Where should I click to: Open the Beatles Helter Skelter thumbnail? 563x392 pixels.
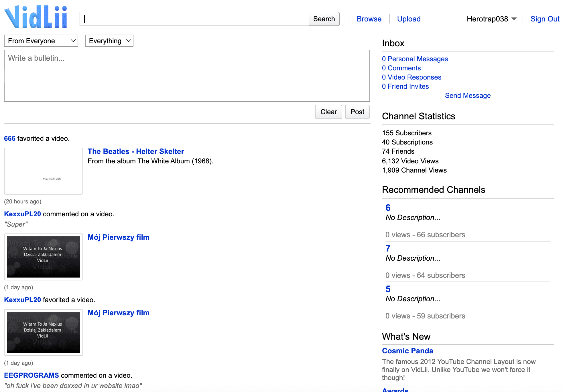click(44, 171)
